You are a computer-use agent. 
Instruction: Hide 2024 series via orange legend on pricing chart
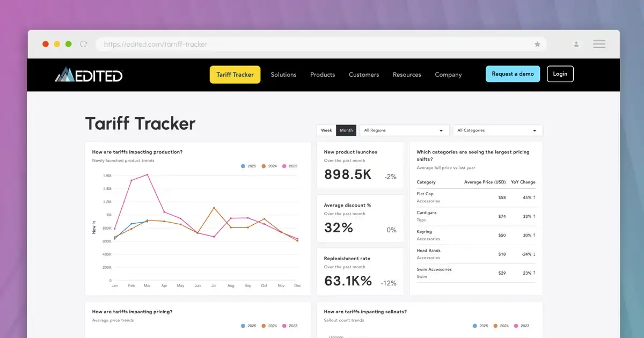[263, 326]
